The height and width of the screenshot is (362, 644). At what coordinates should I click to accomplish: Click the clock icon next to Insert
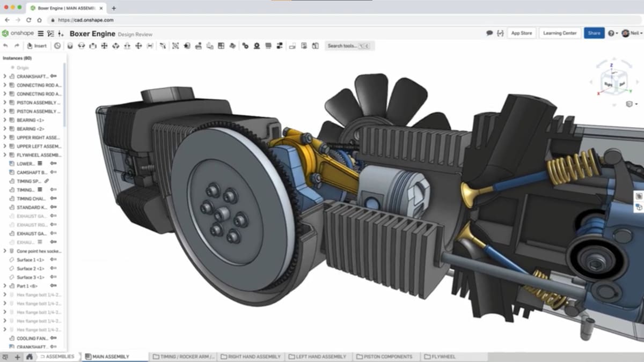coord(57,46)
